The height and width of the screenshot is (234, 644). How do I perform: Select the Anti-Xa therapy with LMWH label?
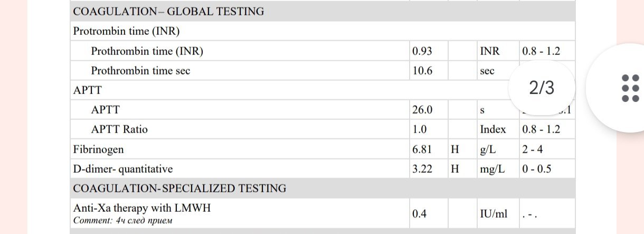141,208
